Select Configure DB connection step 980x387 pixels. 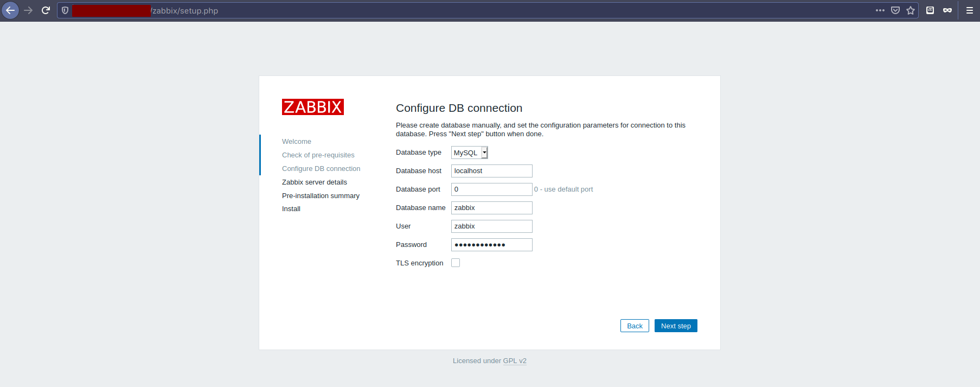[321, 169]
